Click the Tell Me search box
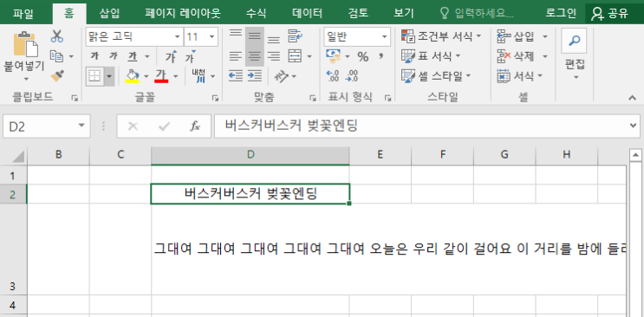644x317 pixels. [x=478, y=13]
